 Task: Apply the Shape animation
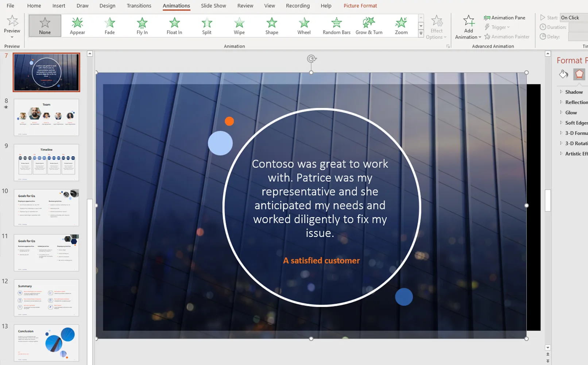tap(272, 26)
